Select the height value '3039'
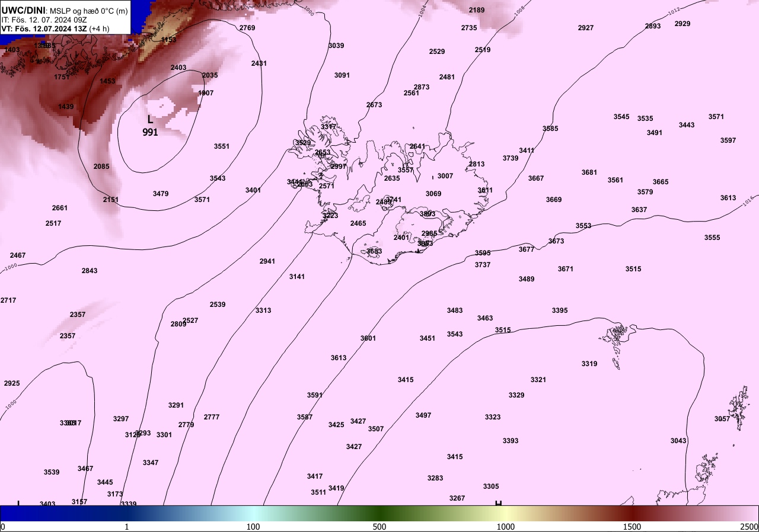The height and width of the screenshot is (532, 759). pyautogui.click(x=336, y=46)
